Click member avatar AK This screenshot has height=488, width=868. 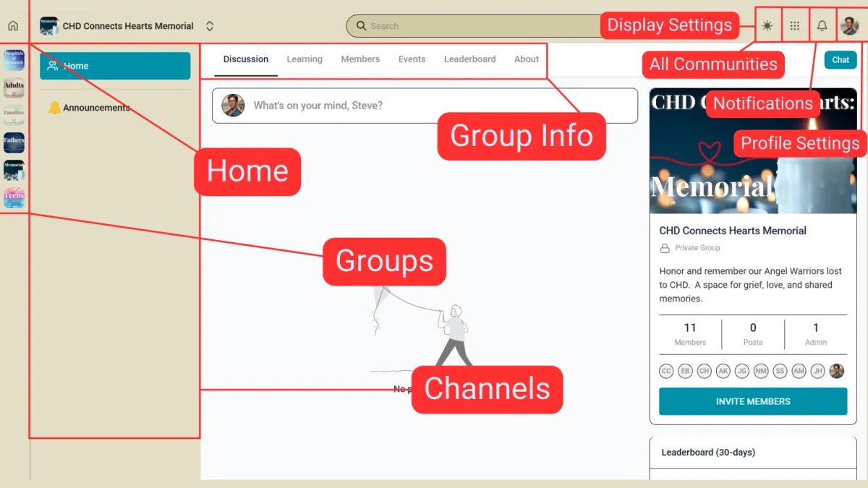723,371
